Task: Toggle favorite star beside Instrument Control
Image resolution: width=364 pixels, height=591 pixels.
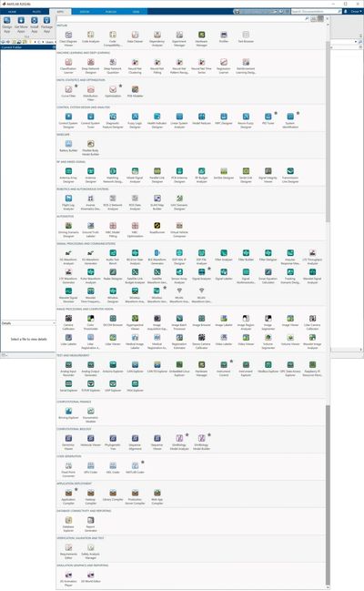Action: [x=231, y=362]
